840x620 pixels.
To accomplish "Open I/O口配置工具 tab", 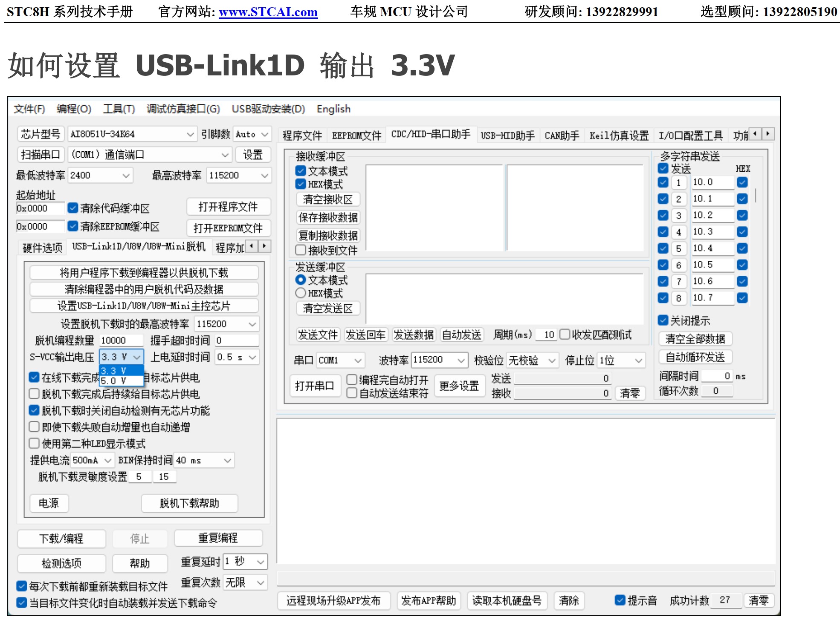I will (690, 136).
